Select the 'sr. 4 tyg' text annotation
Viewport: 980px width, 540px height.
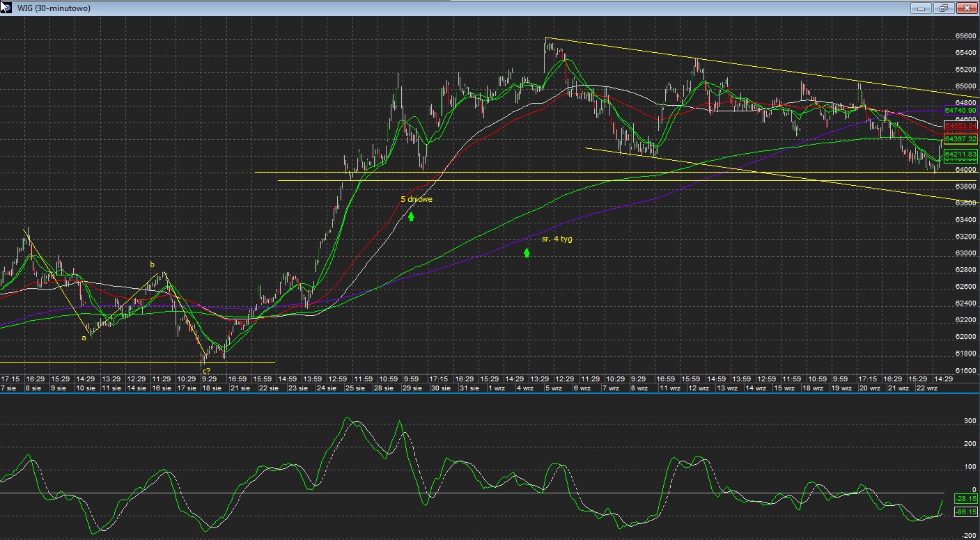pyautogui.click(x=557, y=239)
